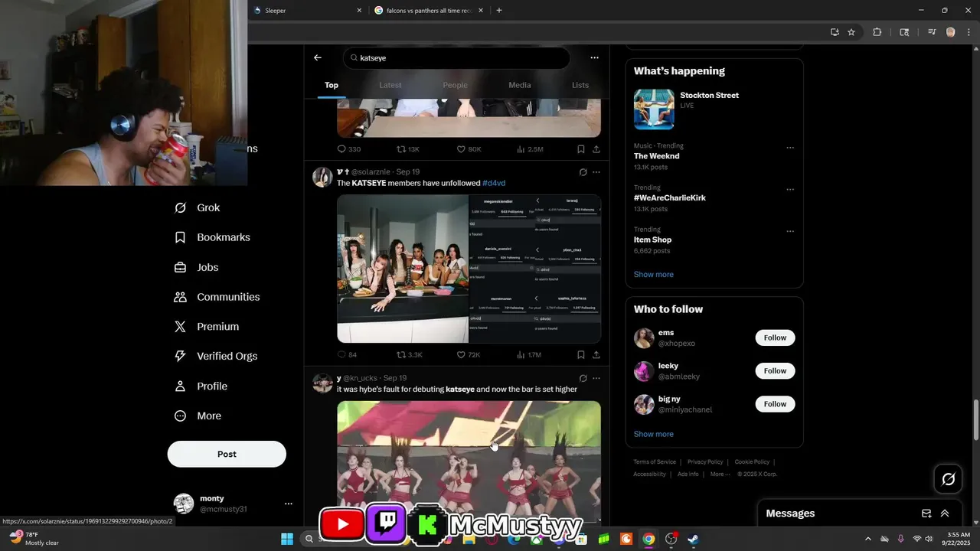The height and width of the screenshot is (551, 980).
Task: Repost the @solarznie post with 3.3K reposts
Action: [409, 354]
